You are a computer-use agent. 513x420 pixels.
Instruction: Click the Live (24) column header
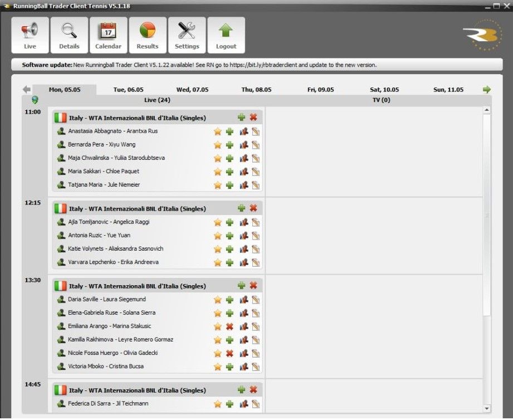(157, 100)
